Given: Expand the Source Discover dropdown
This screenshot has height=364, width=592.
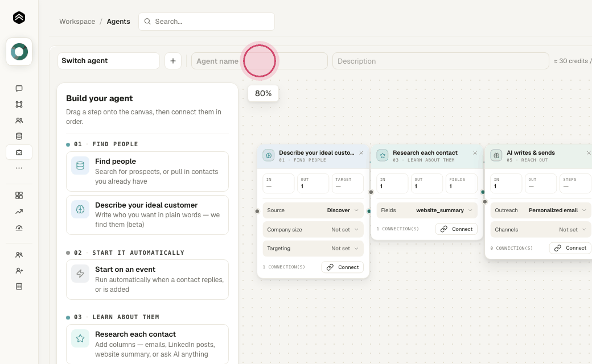Looking at the screenshot, I should click(313, 210).
